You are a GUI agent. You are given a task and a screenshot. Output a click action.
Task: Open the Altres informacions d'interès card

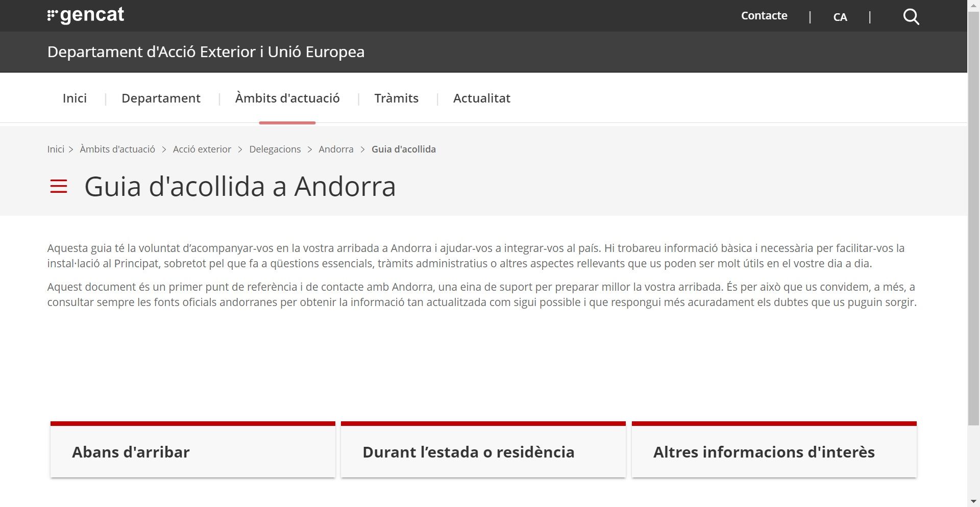(x=774, y=452)
